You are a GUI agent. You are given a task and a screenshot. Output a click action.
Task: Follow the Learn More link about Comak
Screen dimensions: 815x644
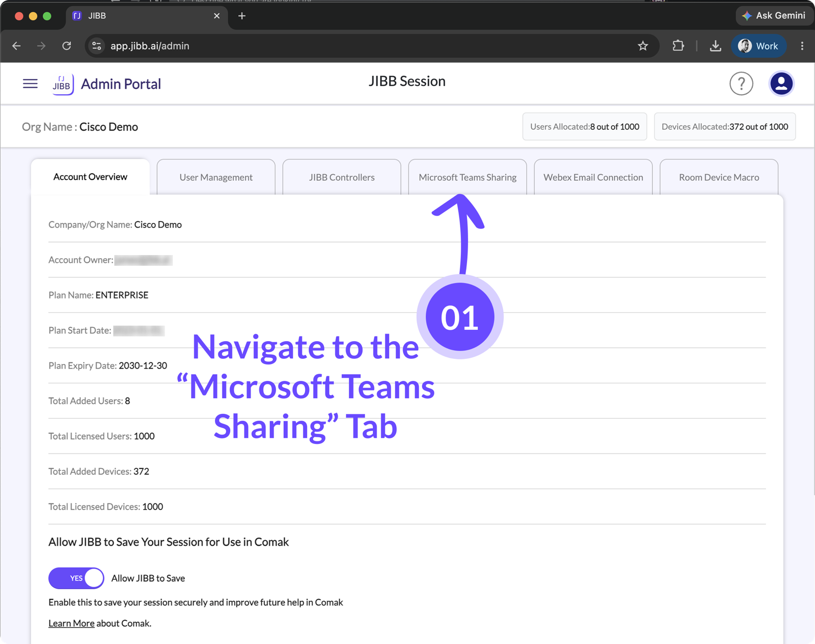(71, 623)
